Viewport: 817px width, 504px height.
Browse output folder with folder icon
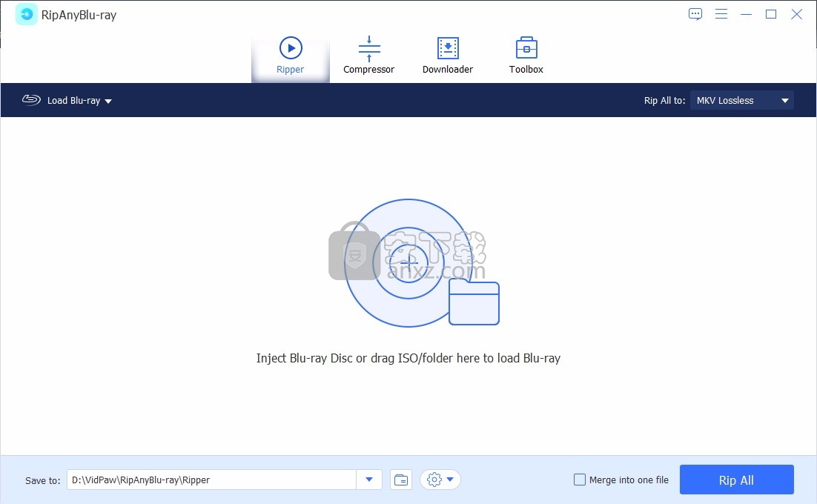tap(401, 480)
